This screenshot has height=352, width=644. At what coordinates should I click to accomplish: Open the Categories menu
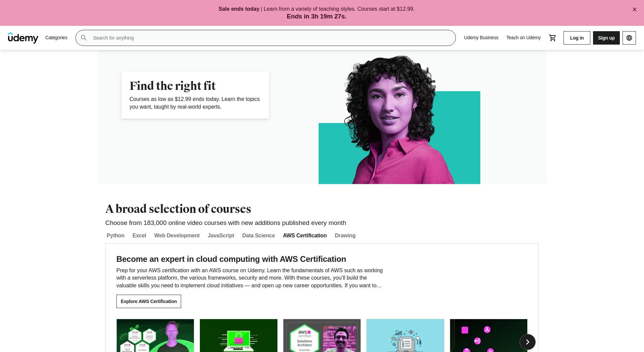pyautogui.click(x=56, y=38)
